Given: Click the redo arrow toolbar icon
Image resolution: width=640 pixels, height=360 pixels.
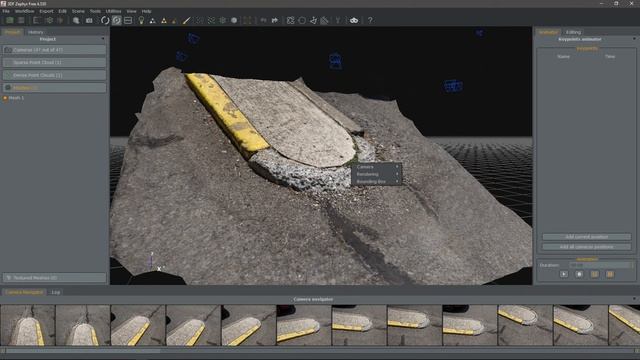Looking at the screenshot, I should [x=275, y=20].
